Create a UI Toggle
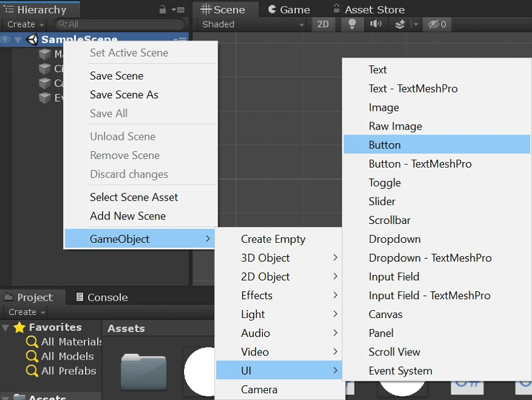This screenshot has width=532, height=400. coord(437,182)
